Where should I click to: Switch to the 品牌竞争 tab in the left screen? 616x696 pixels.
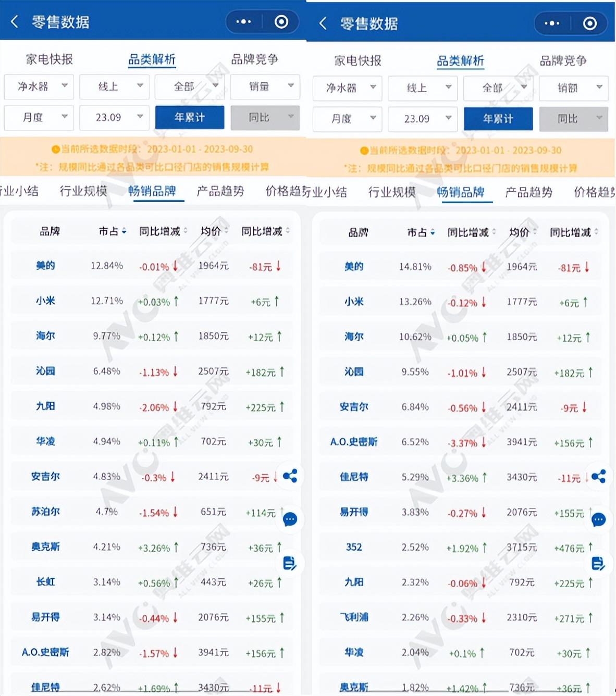click(x=255, y=59)
